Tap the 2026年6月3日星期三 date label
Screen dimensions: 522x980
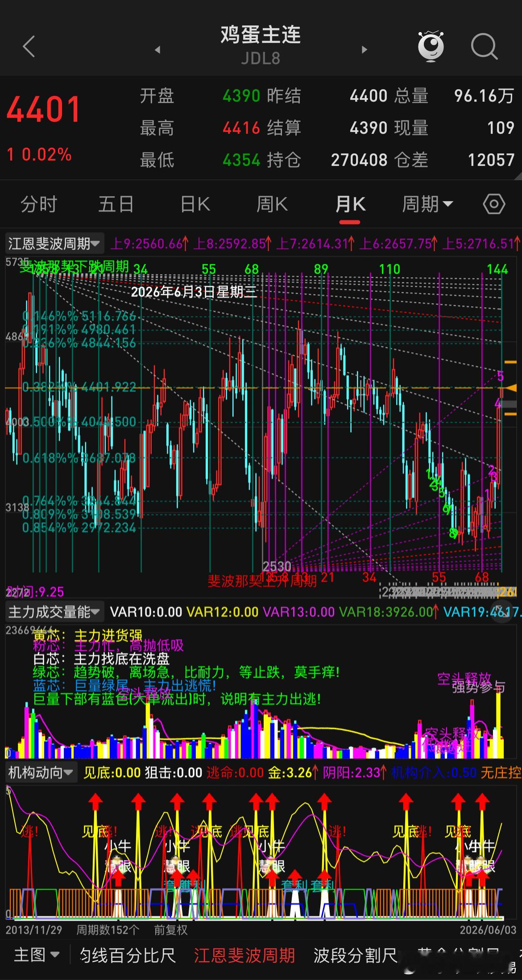pos(194,292)
